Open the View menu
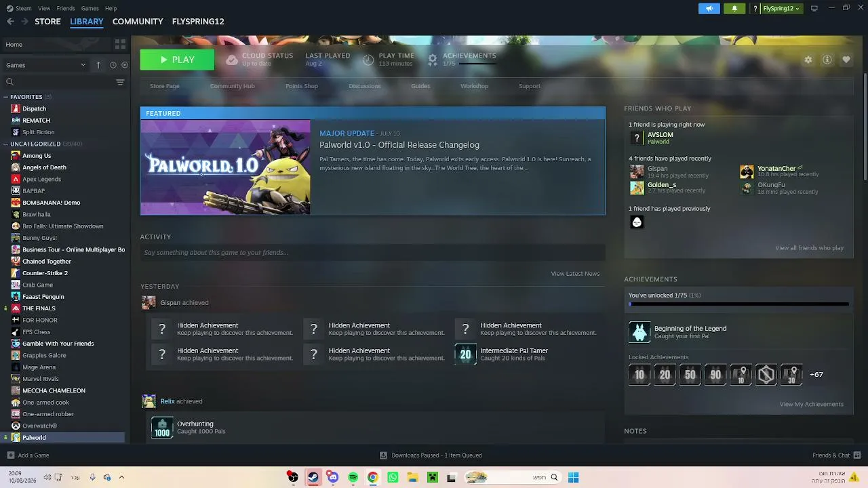 click(44, 8)
